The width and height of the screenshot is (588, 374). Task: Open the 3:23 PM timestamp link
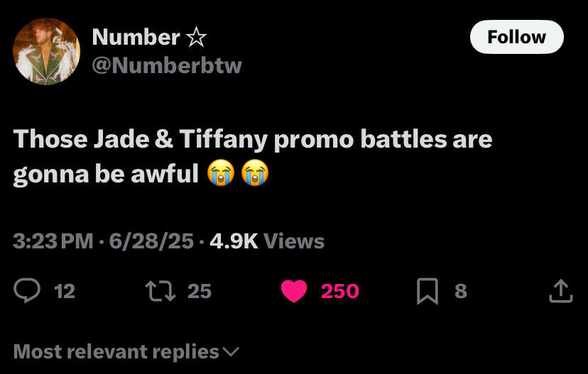tap(53, 241)
